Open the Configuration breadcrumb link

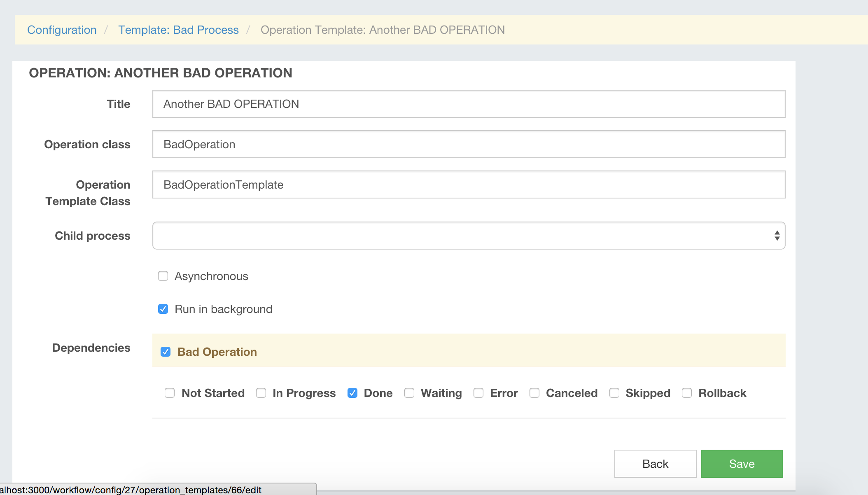click(x=62, y=30)
